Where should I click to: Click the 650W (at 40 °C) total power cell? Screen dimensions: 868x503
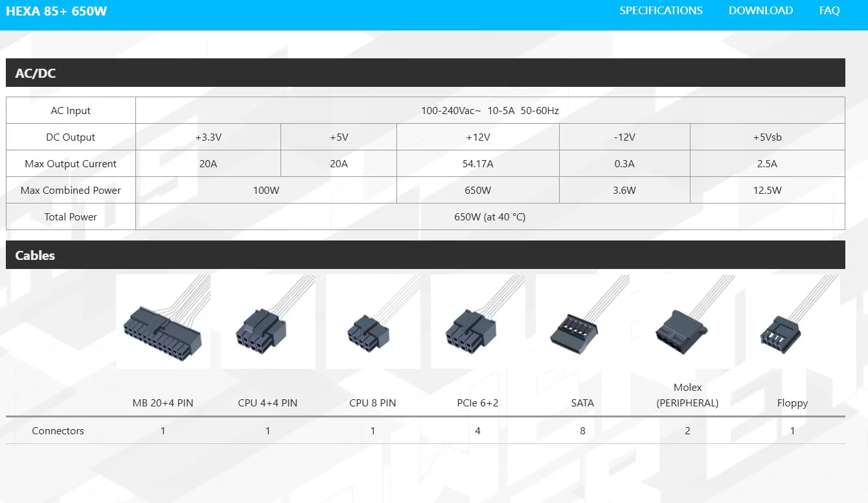(x=490, y=216)
